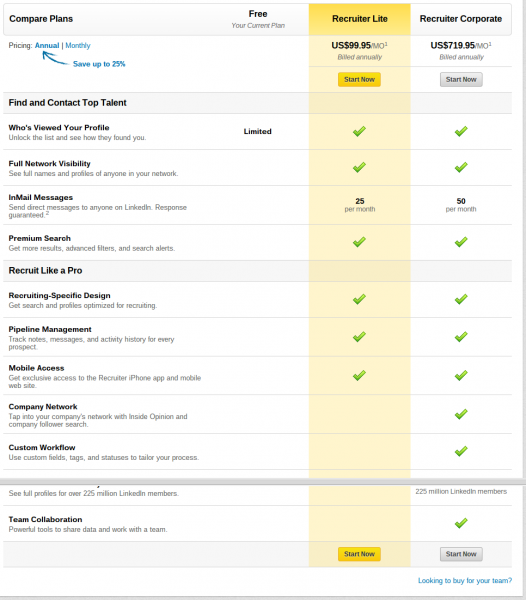526x600 pixels.
Task: Click the InMail Messages feature title
Action: [x=41, y=197]
